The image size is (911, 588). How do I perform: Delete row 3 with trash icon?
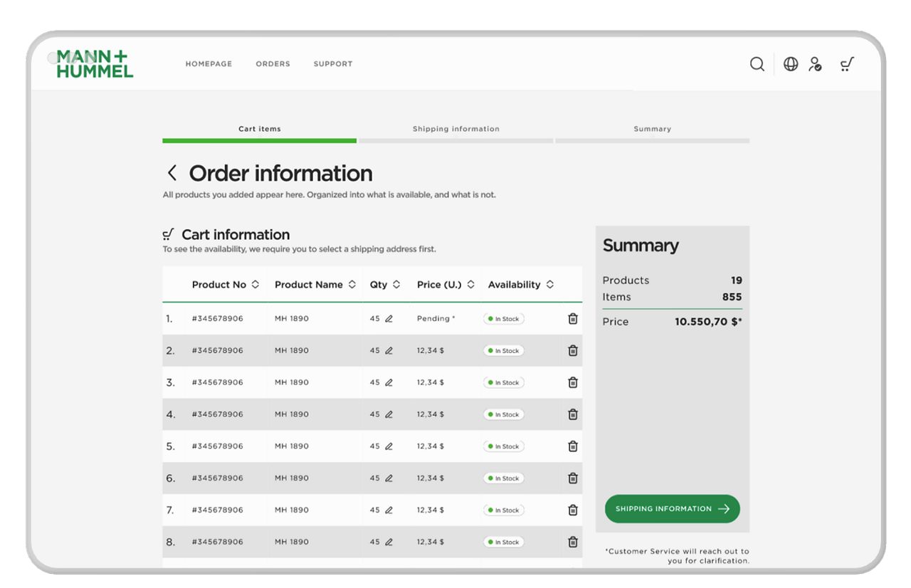pos(573,383)
